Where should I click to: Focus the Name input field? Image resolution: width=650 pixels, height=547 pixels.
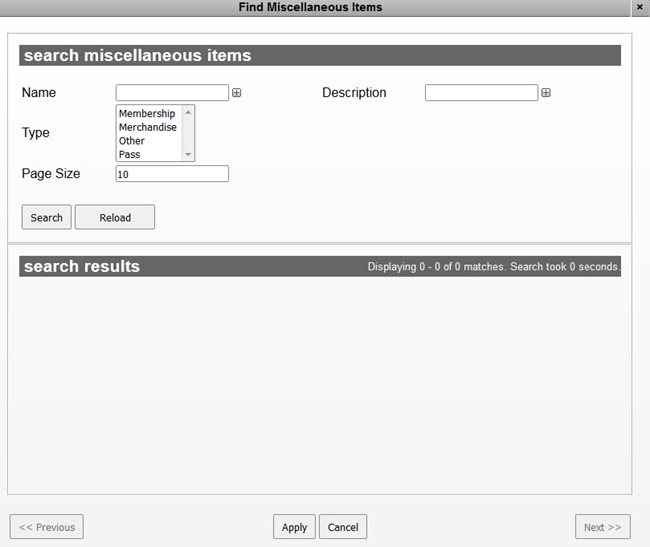click(172, 92)
